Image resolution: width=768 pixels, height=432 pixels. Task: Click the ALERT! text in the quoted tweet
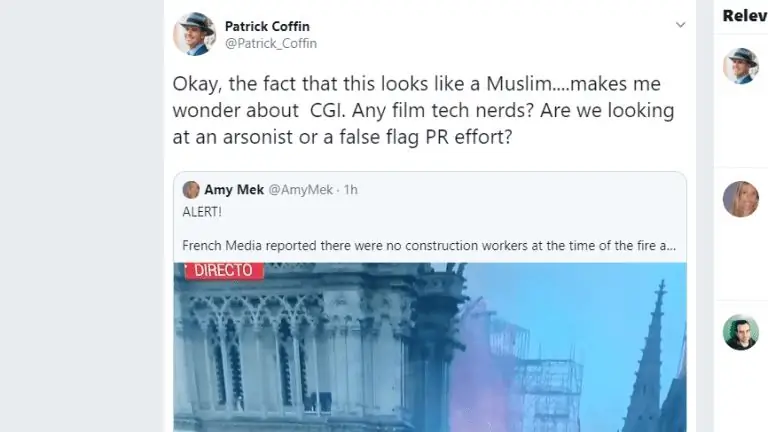202,212
